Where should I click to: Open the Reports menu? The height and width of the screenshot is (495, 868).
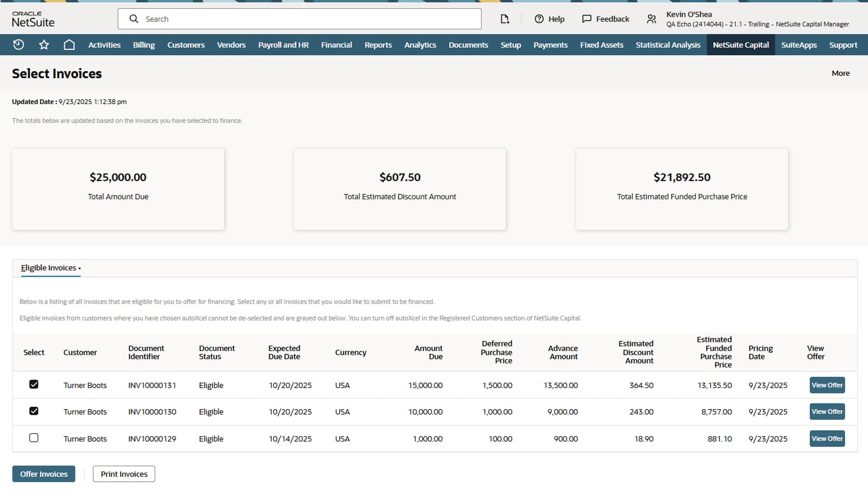[x=378, y=44]
